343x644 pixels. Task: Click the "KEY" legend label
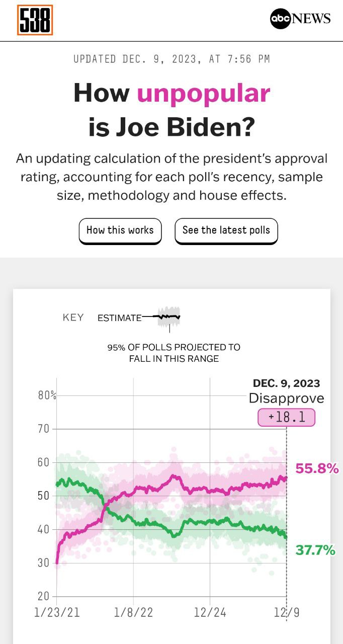tap(73, 317)
